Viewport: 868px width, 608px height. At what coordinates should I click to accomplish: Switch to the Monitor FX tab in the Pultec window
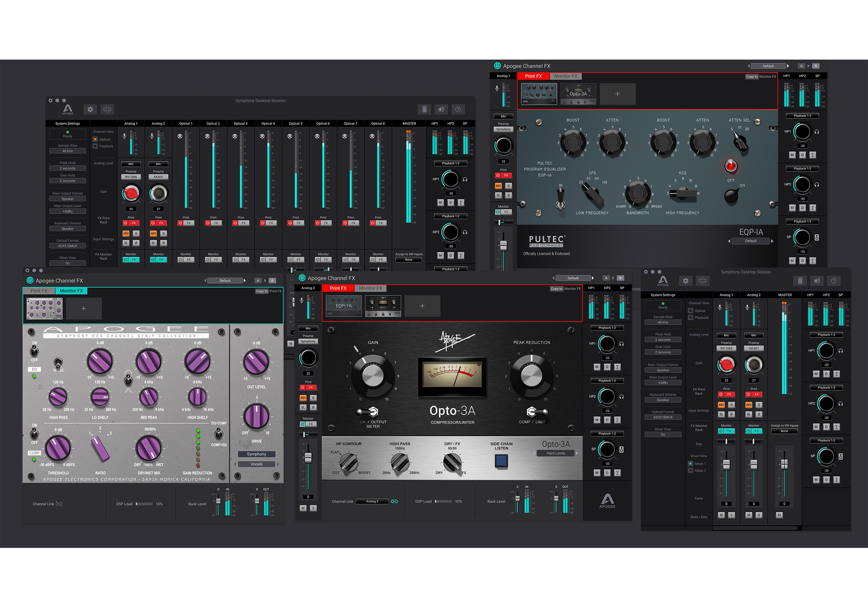(565, 76)
